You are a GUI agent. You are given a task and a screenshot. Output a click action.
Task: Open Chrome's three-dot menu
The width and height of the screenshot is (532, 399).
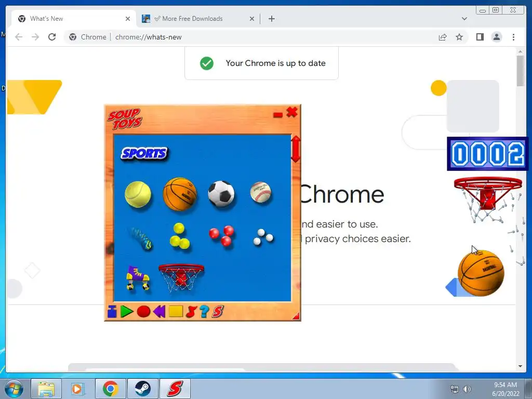(513, 37)
